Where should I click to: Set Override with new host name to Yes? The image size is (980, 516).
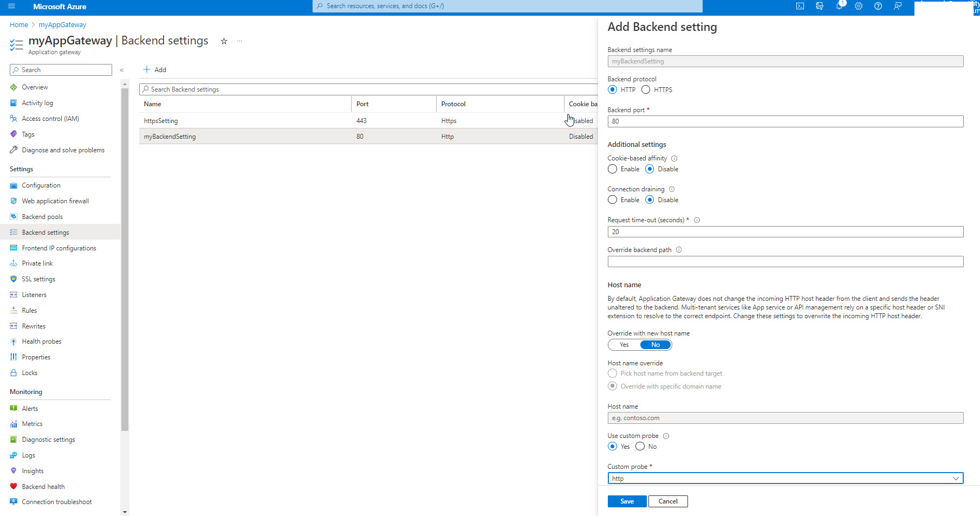coord(624,345)
